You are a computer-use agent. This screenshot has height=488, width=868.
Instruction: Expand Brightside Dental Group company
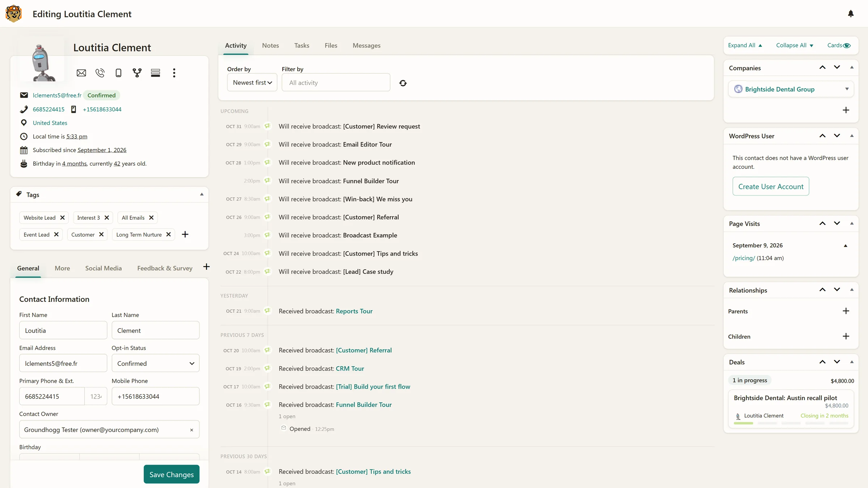tap(847, 89)
